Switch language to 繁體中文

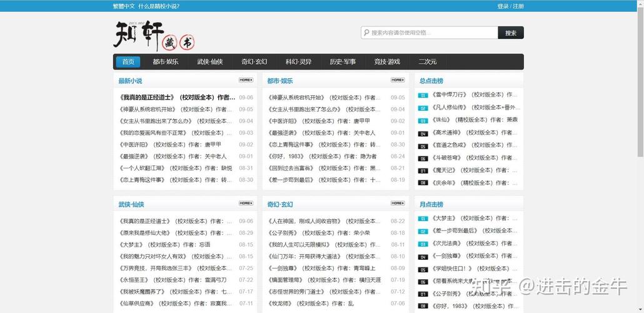[x=124, y=6]
